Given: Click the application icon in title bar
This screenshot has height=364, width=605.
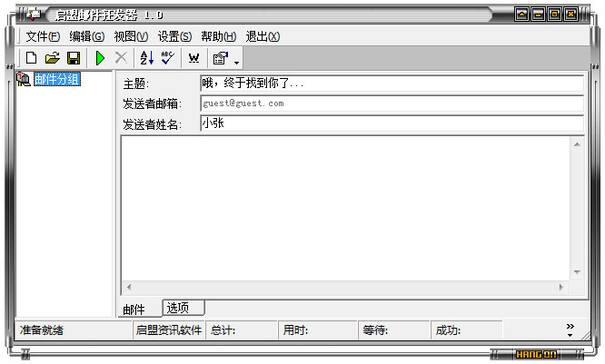Looking at the screenshot, I should [x=34, y=15].
